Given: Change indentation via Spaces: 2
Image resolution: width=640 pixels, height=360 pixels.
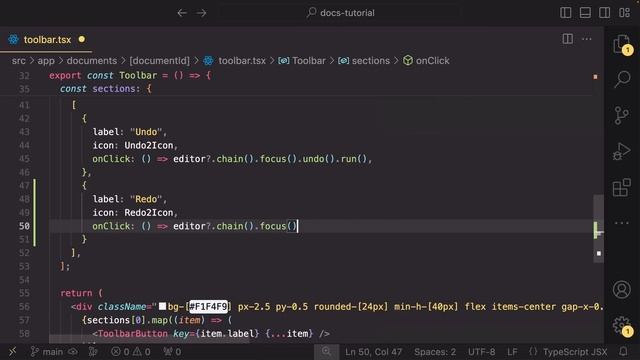Looking at the screenshot, I should point(435,351).
